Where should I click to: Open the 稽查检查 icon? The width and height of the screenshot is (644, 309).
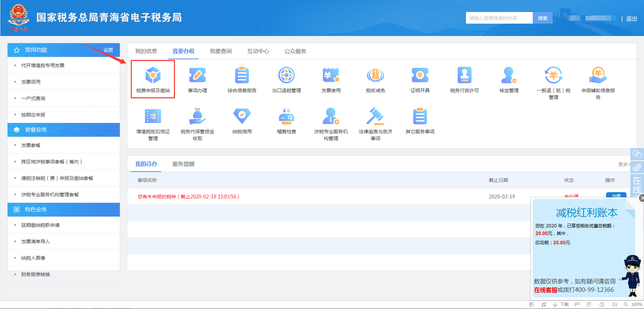pyautogui.click(x=287, y=116)
